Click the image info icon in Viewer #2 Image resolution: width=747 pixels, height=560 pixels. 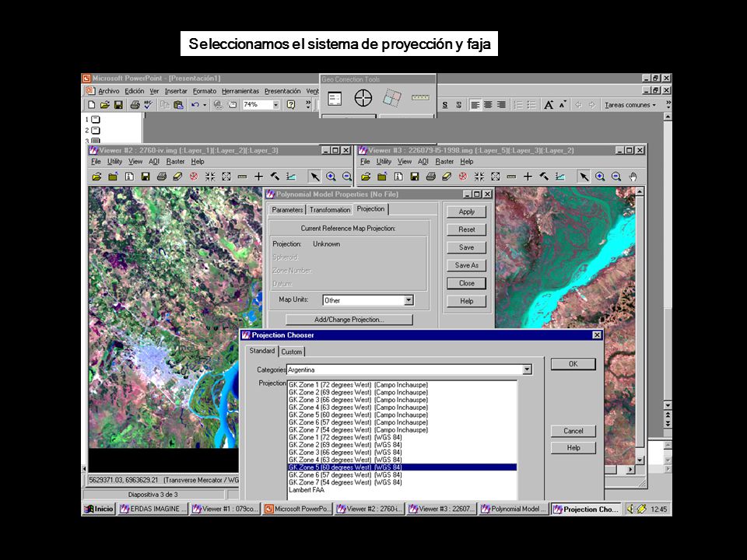coord(129,177)
